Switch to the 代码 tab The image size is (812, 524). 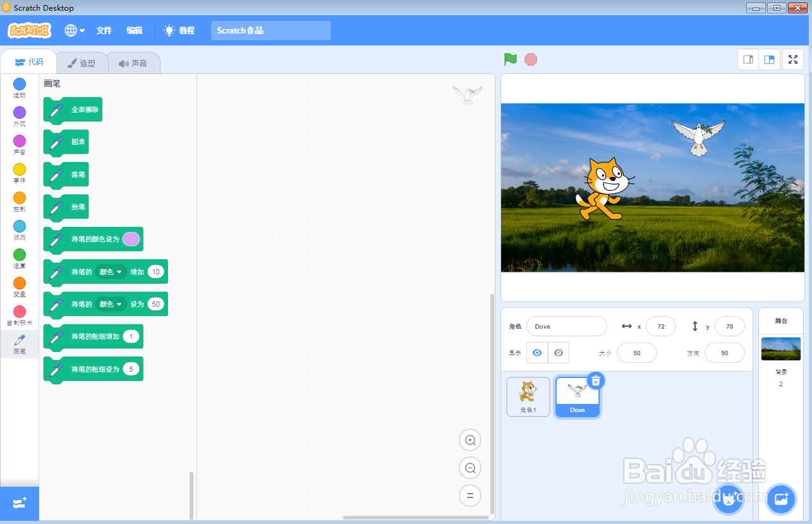28,62
